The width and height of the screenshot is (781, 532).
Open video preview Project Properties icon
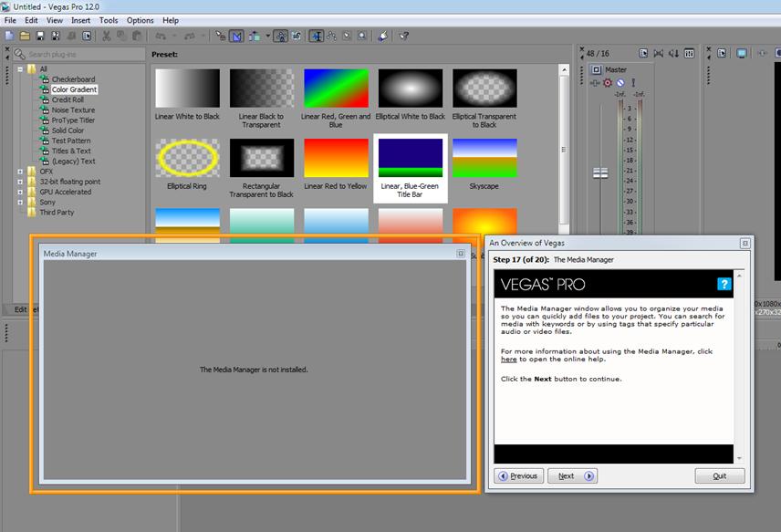click(x=722, y=53)
